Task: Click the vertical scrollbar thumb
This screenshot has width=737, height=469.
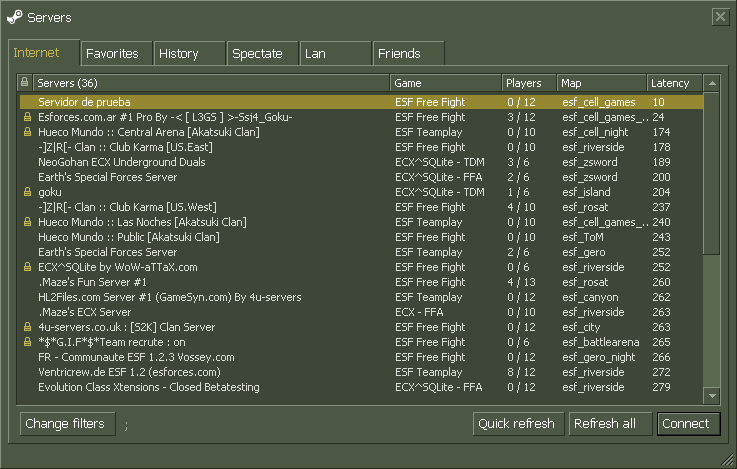Action: click(x=712, y=173)
